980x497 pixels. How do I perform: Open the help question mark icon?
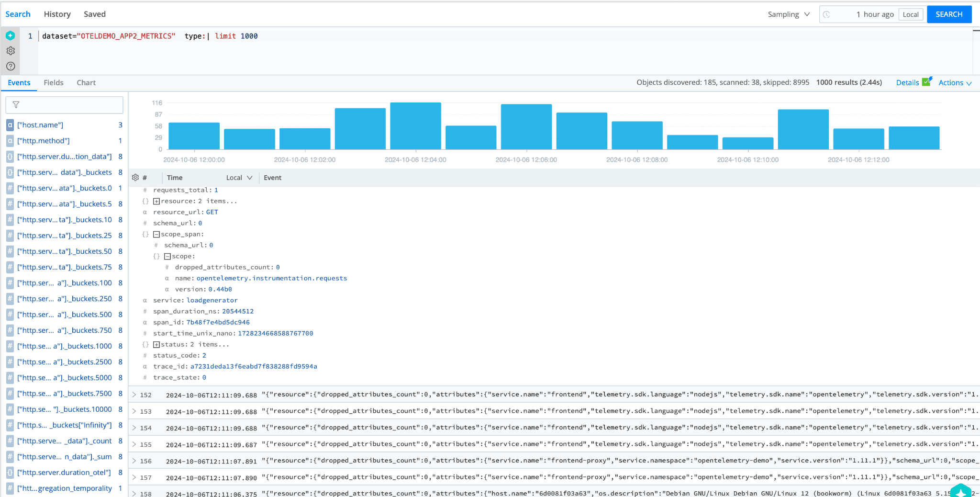(x=11, y=66)
